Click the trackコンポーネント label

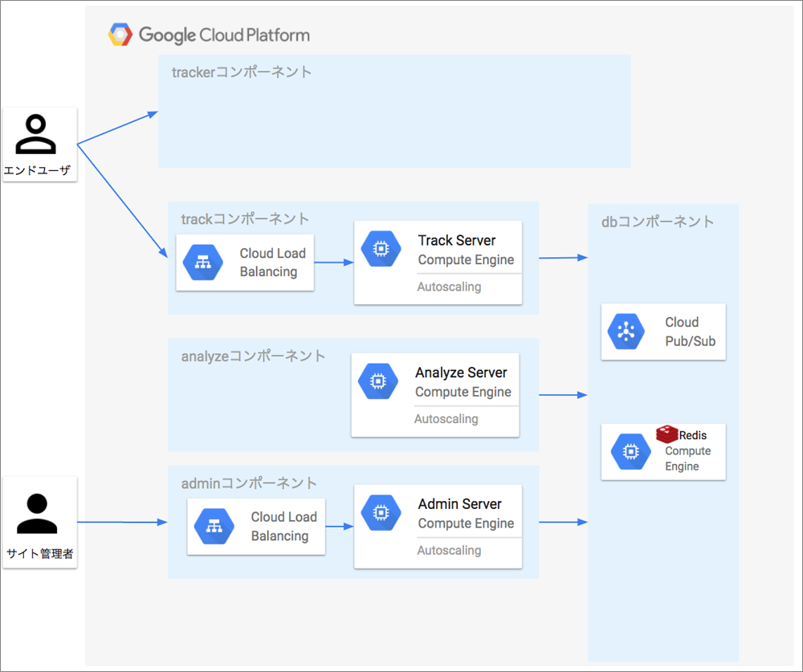245,219
